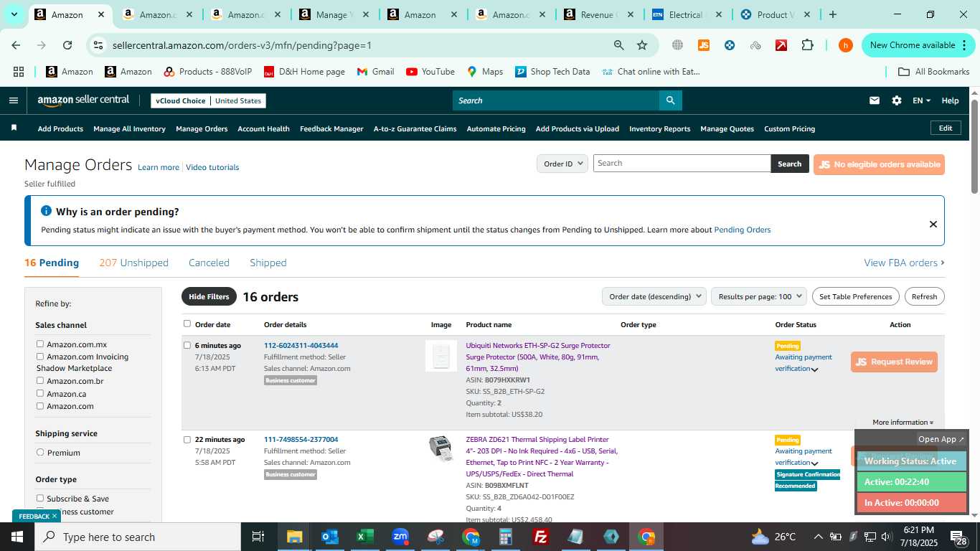This screenshot has height=551, width=980.
Task: Click the Order ID search input field
Action: coord(682,163)
